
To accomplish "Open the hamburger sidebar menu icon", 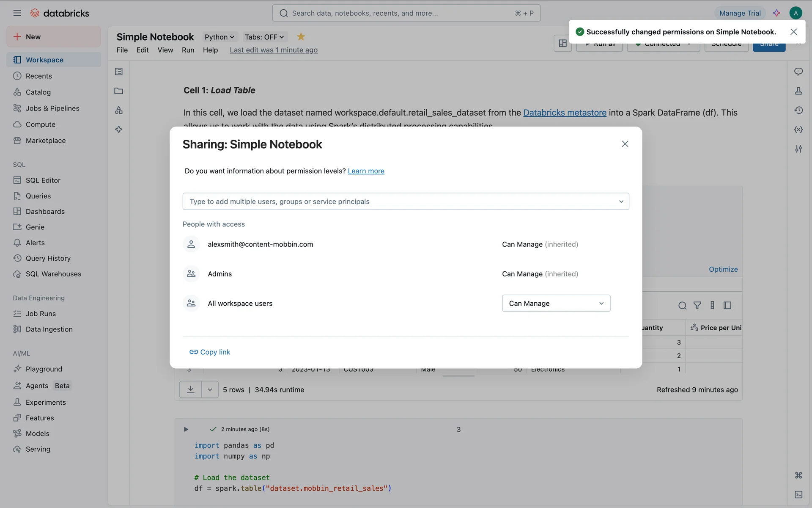I will click(x=17, y=13).
